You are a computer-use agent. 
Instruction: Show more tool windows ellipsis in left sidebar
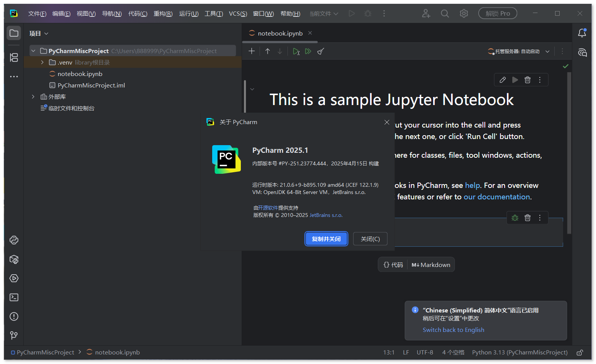tap(14, 77)
